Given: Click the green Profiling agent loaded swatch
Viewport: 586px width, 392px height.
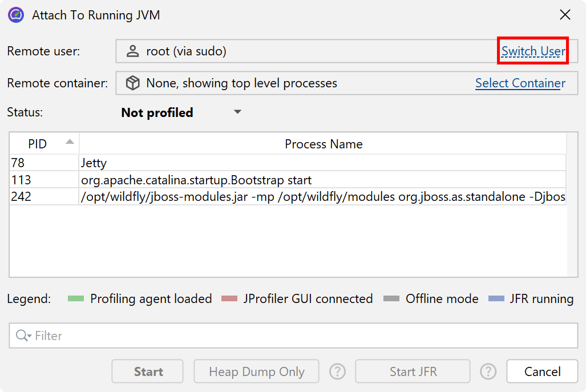Looking at the screenshot, I should pyautogui.click(x=75, y=299).
